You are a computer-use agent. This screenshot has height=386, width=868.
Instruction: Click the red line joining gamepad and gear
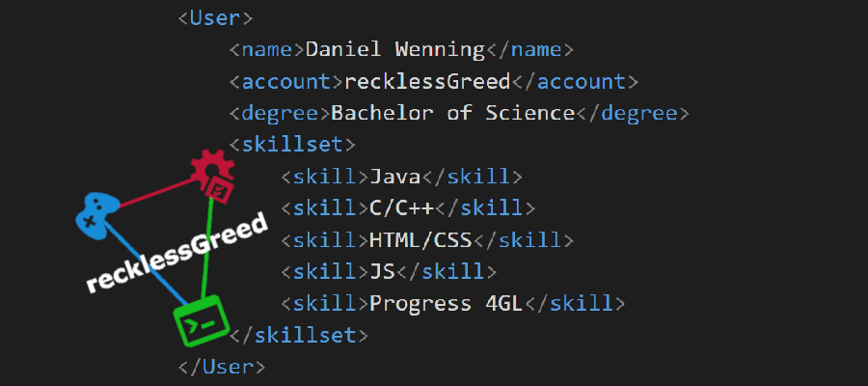coord(154,193)
